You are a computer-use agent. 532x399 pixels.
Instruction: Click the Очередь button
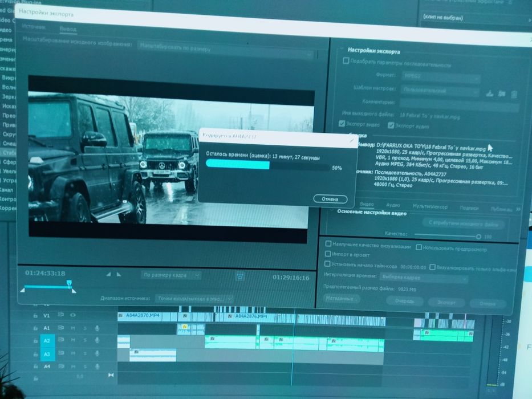[x=404, y=301]
